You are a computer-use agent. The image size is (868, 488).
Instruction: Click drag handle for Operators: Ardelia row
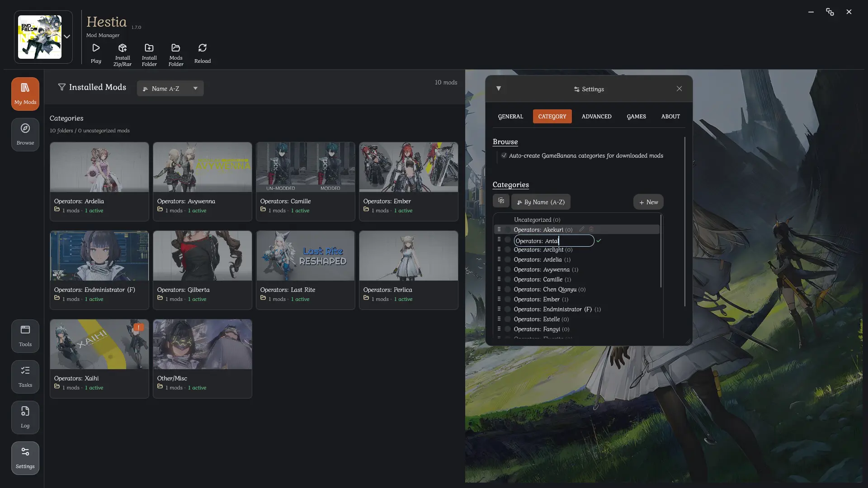(x=499, y=259)
